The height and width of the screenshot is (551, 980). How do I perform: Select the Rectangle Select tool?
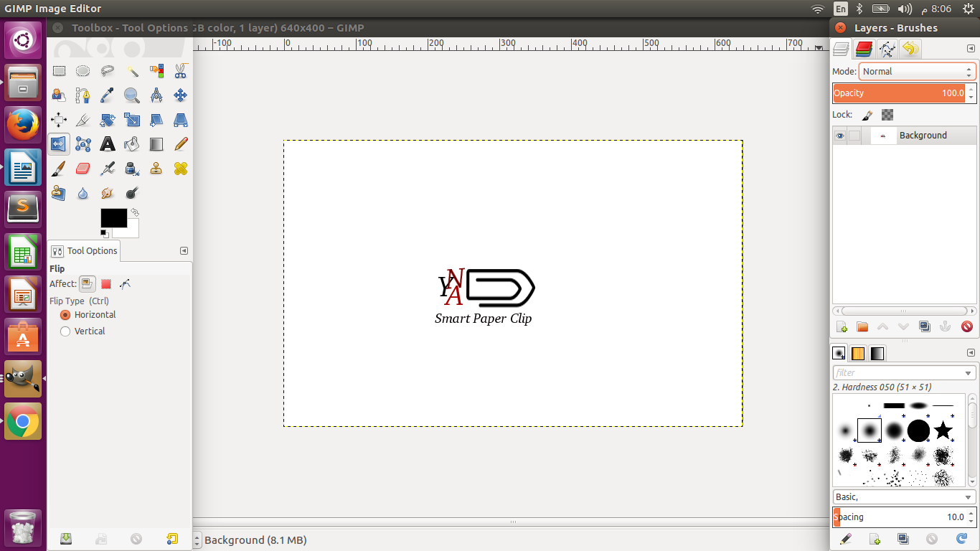point(59,71)
